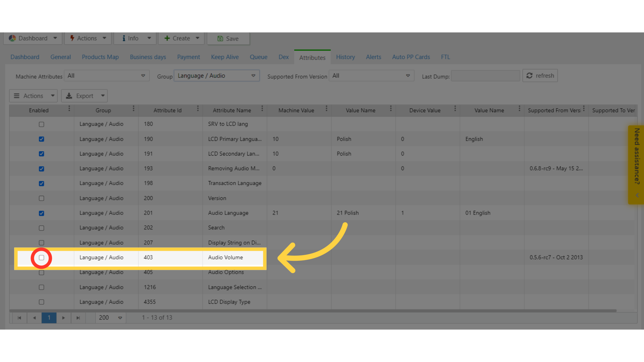Open the Need assistance side tab
Viewport: 644px width, 362px height.
(636, 165)
